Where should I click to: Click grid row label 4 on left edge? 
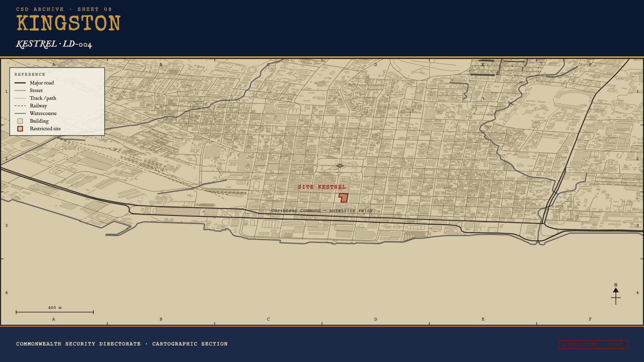pyautogui.click(x=6, y=292)
